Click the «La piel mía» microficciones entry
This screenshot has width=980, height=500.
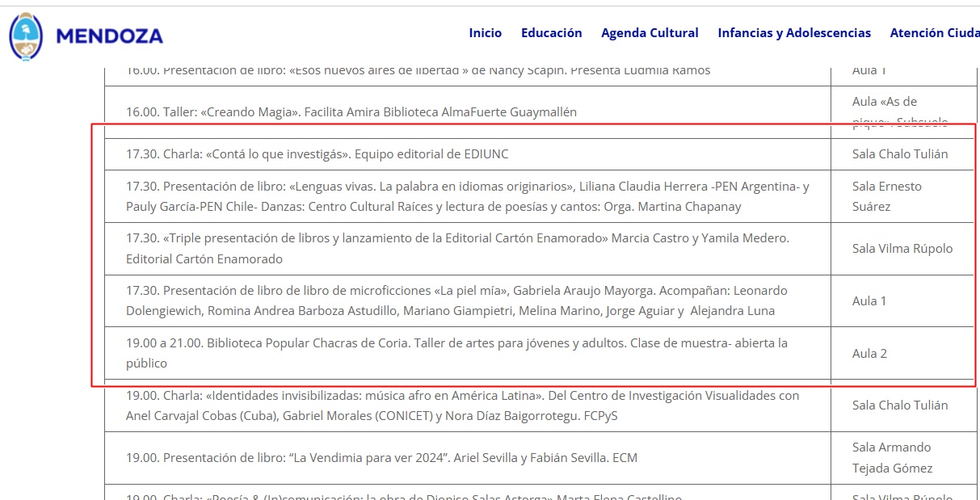coord(456,300)
